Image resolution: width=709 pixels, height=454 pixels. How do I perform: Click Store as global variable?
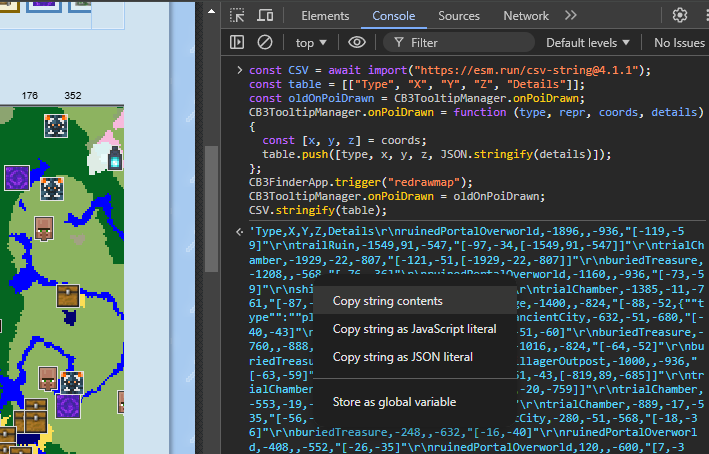point(394,402)
